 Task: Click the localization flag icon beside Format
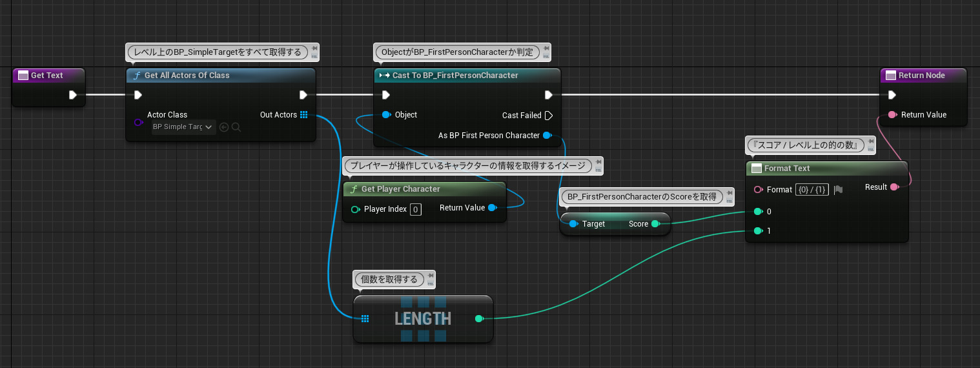(838, 190)
